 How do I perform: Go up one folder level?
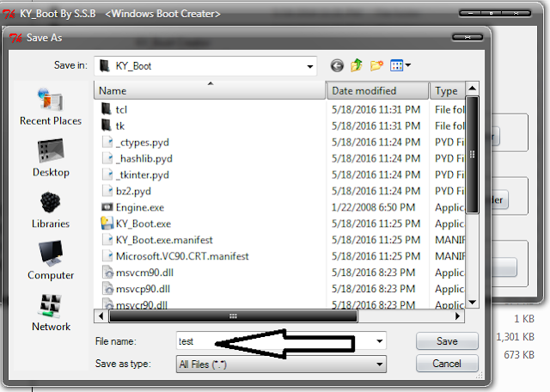[357, 65]
